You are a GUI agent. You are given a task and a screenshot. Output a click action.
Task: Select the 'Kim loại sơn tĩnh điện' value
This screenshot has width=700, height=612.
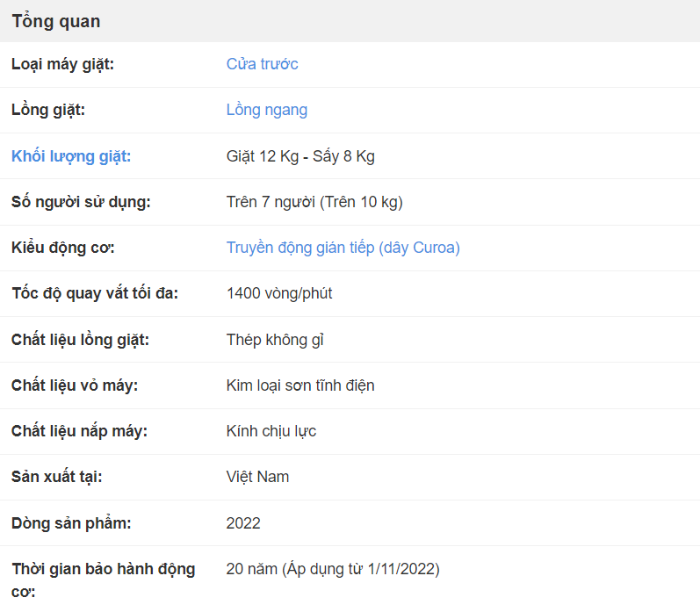pos(300,385)
